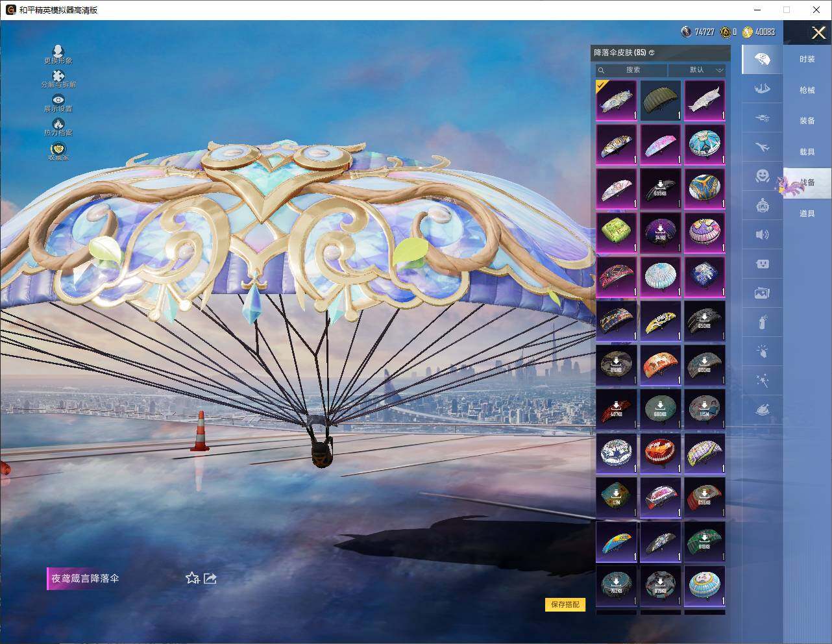Click the 和平精英模拟器高清版 app icon in title bar
832x644 pixels.
pos(10,10)
